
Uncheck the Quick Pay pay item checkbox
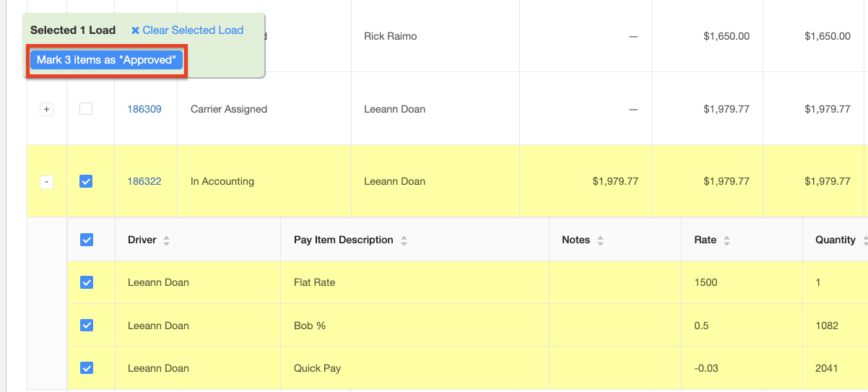pyautogui.click(x=87, y=368)
